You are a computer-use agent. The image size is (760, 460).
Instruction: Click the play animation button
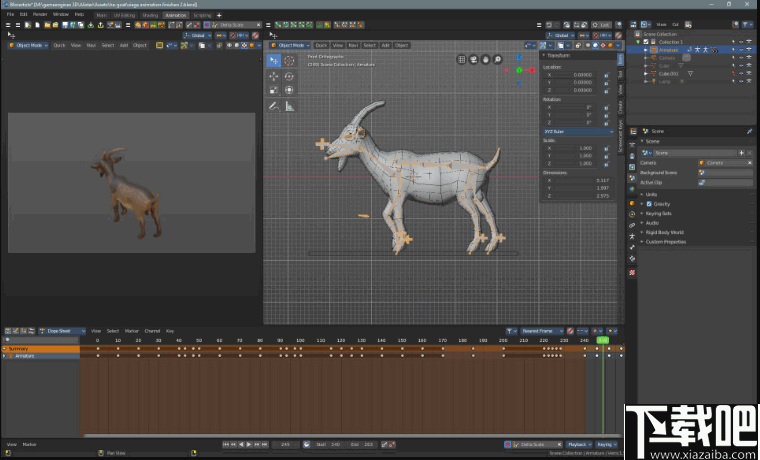pyautogui.click(x=249, y=444)
